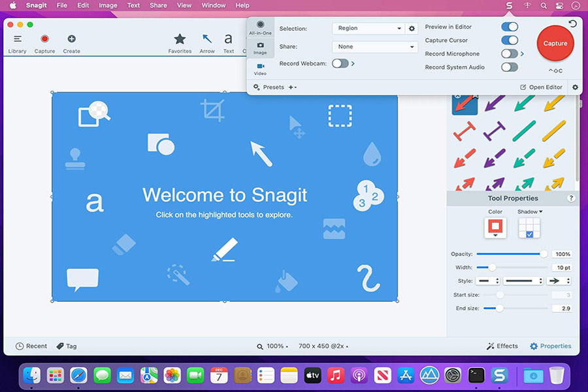Enable Record Microphone
Viewport: 588px width, 392px height.
click(510, 54)
